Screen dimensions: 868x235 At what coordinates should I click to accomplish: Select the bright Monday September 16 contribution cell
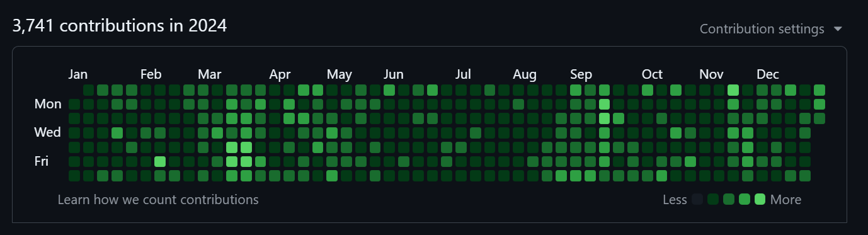604,104
